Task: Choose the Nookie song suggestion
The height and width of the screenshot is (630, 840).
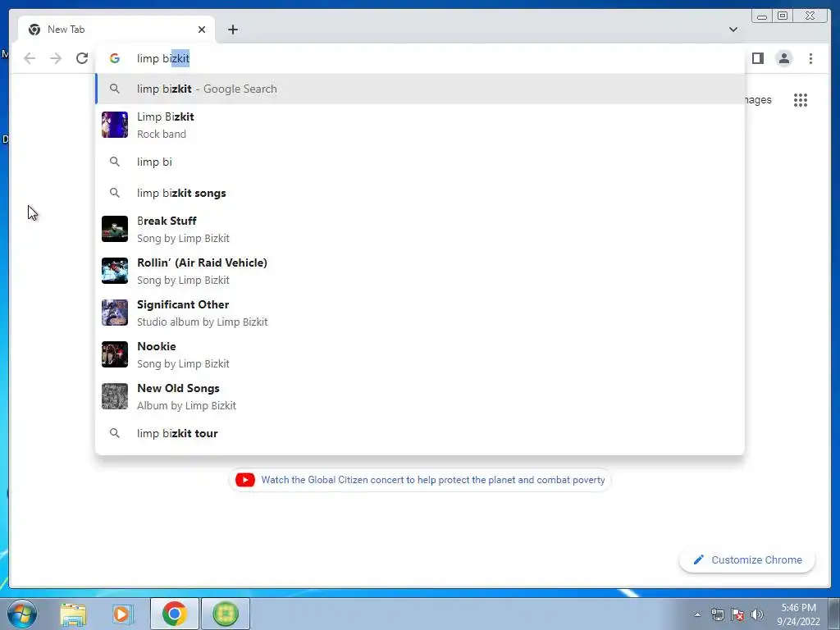Action: (421, 354)
